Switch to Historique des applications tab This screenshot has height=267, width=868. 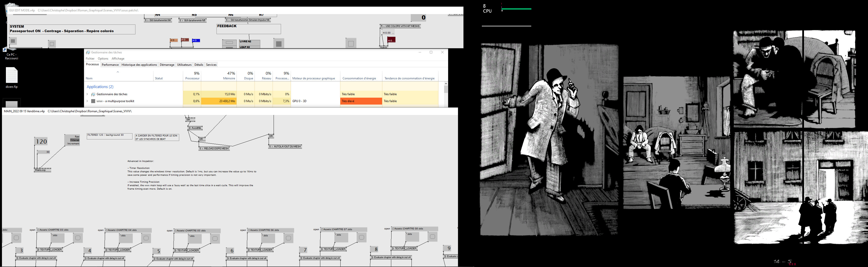139,65
